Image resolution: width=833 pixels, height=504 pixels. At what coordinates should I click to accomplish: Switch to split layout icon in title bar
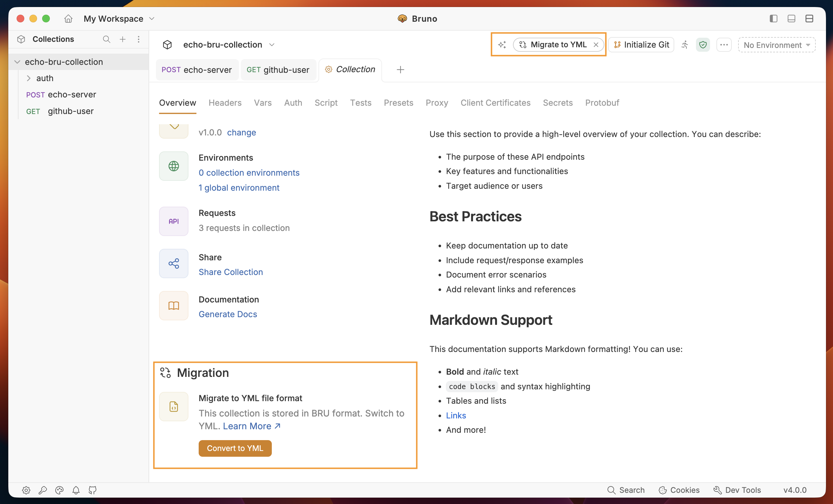tap(809, 19)
